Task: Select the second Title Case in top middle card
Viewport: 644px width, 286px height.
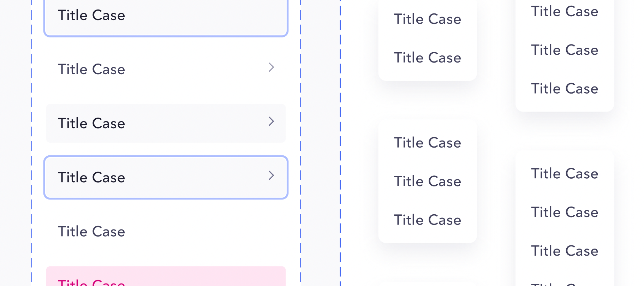Action: 428,58
